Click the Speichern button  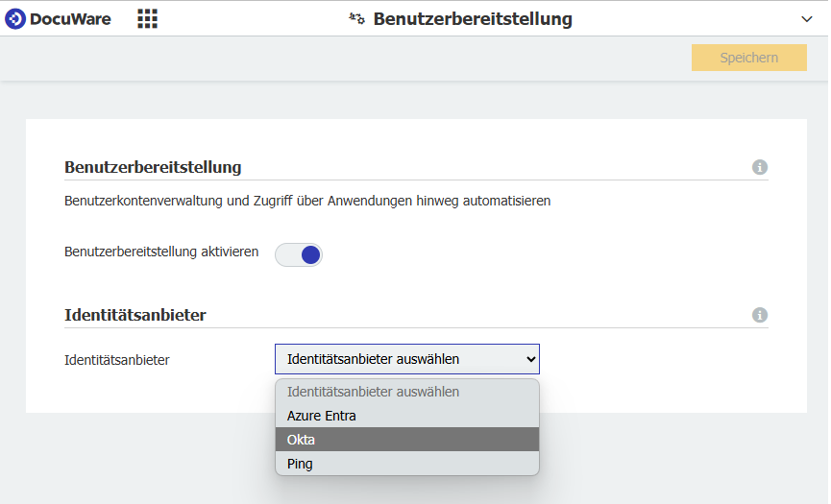pyautogui.click(x=748, y=58)
